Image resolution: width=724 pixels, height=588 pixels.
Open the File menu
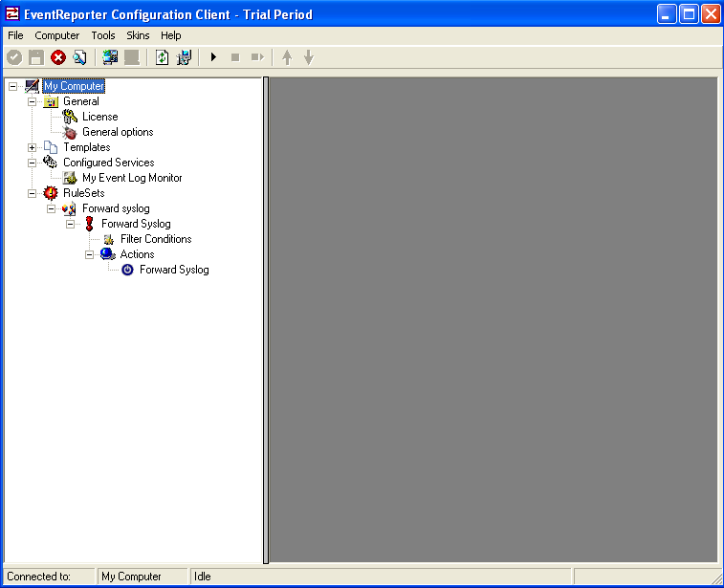(x=15, y=35)
